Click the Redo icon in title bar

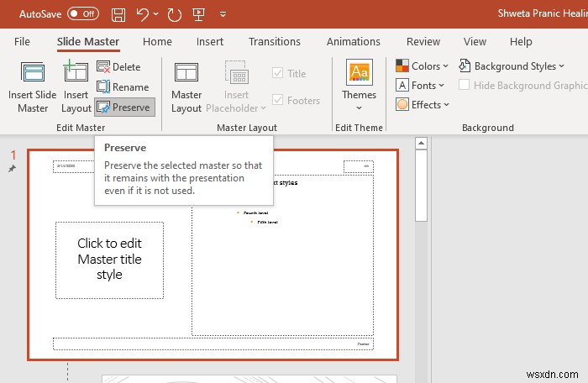174,14
